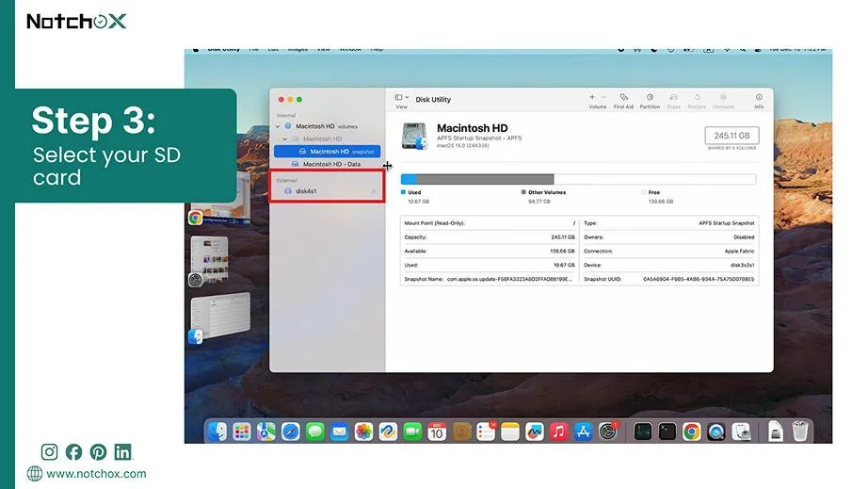This screenshot has width=868, height=489.
Task: Click the Macintosh HD volumes row
Action: pyautogui.click(x=328, y=126)
